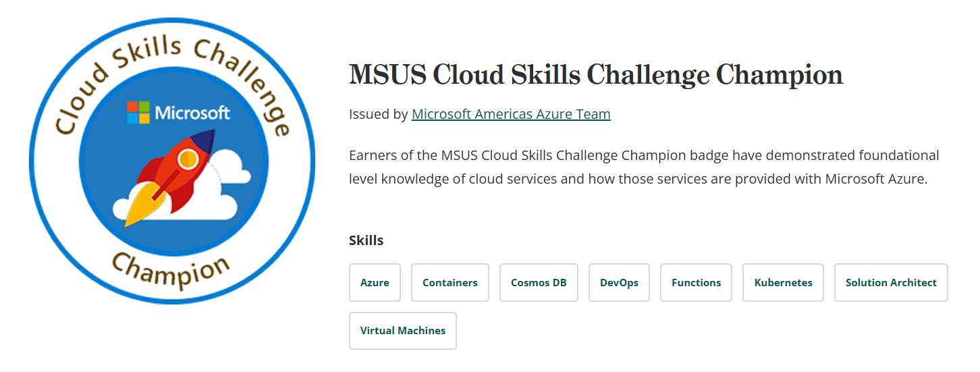The height and width of the screenshot is (372, 980).
Task: Open the Cosmos DB skill tag
Action: [x=539, y=283]
